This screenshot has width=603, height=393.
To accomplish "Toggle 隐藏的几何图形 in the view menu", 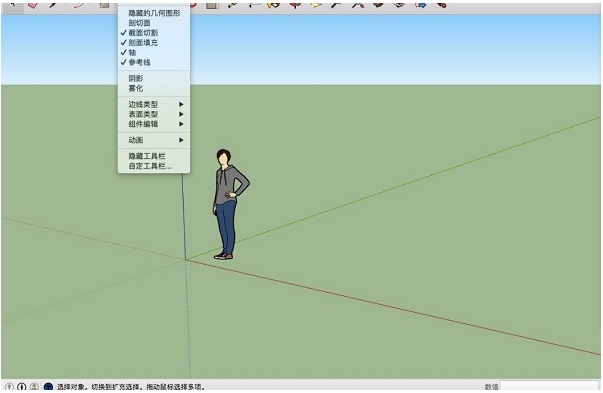I will pyautogui.click(x=153, y=13).
